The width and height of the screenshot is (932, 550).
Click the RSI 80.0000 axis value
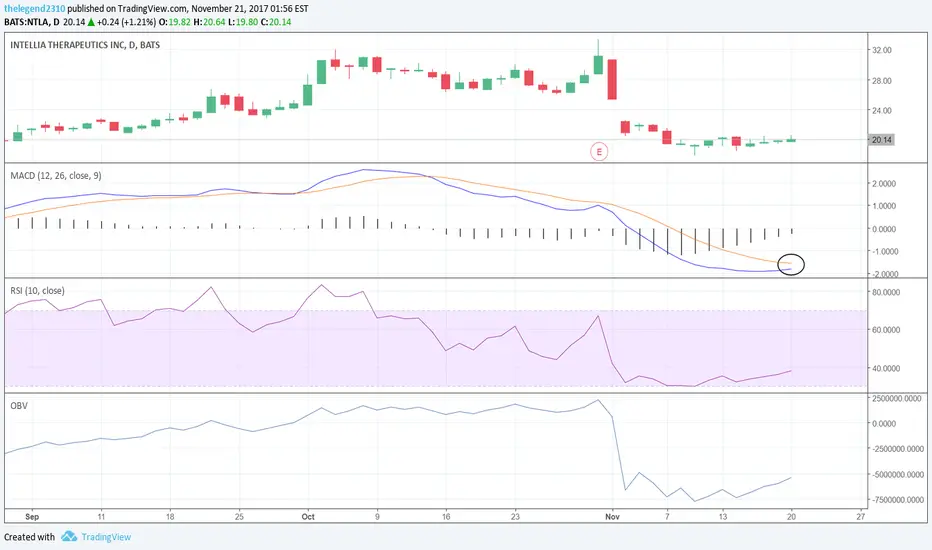886,292
